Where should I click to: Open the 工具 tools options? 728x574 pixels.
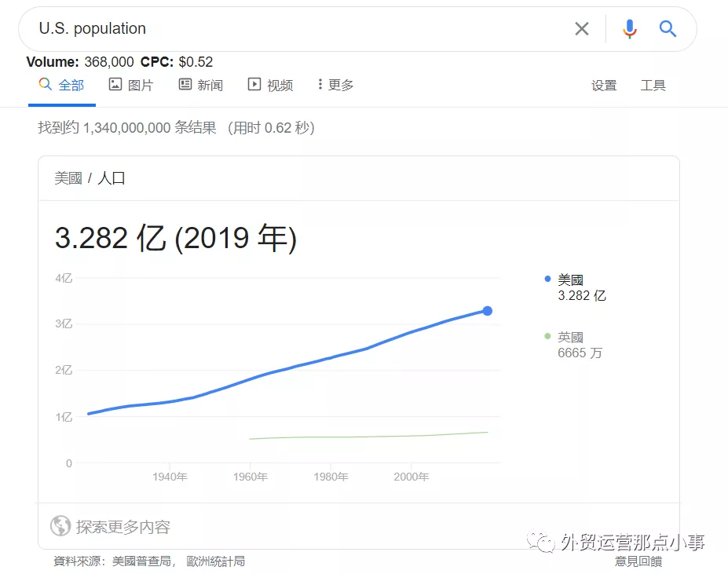coord(653,86)
